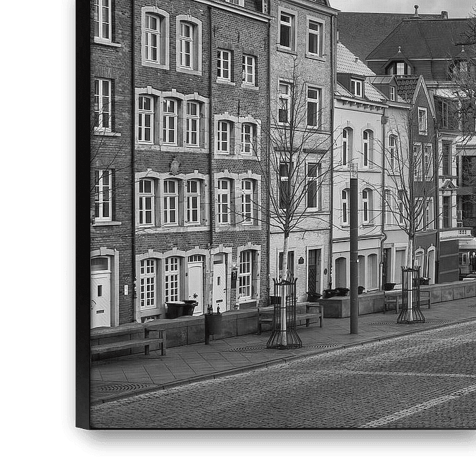Click the wooden bench at the left sidewalk

point(128,341)
